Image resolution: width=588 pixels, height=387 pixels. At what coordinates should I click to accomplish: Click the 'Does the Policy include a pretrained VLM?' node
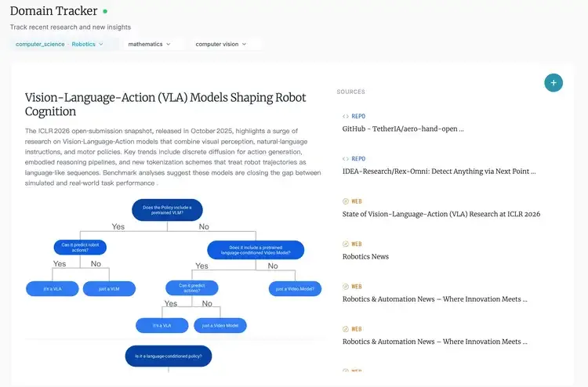(168, 210)
